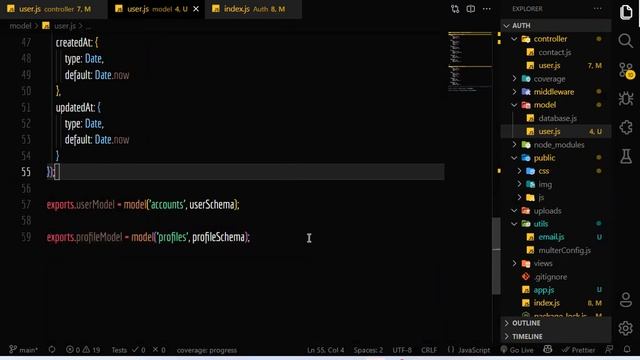Click Prettier formatter status
This screenshot has width=640, height=360.
coord(578,350)
